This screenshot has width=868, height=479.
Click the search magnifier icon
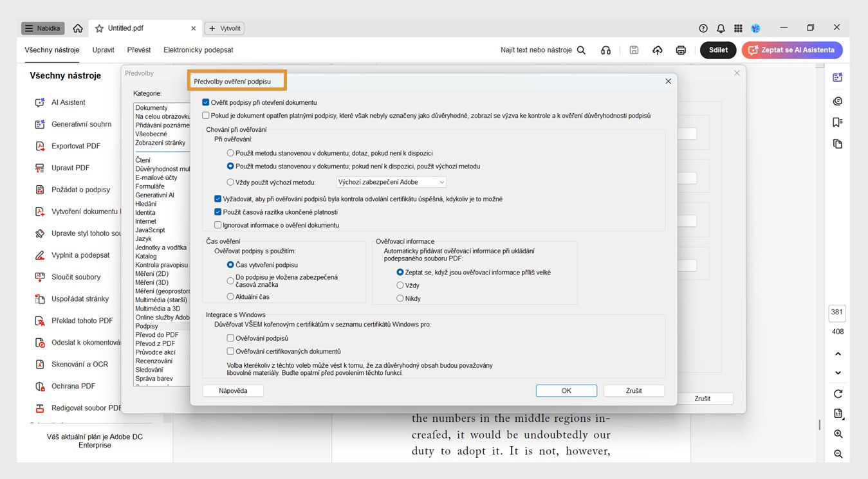pos(581,50)
